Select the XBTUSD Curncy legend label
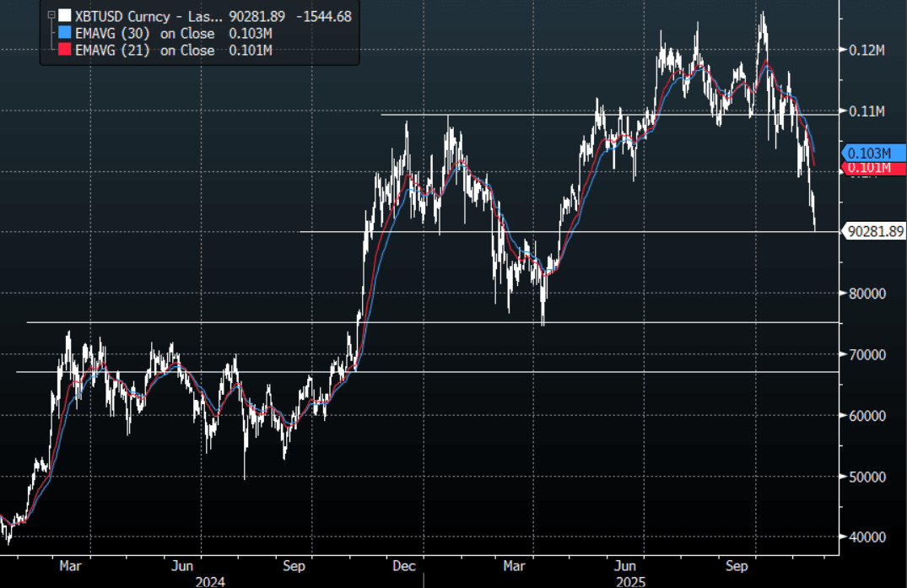The width and height of the screenshot is (907, 588). coord(148,16)
